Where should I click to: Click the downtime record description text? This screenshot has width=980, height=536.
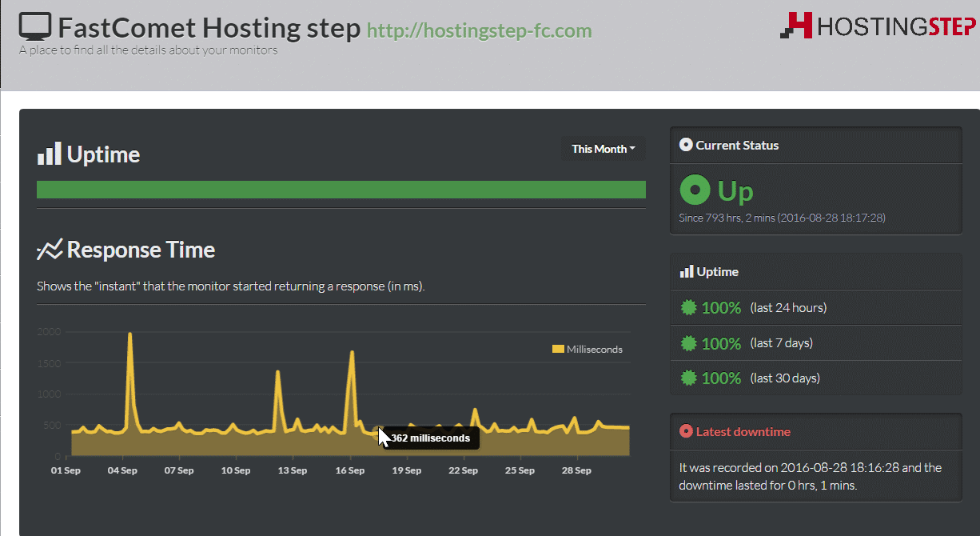click(x=811, y=476)
